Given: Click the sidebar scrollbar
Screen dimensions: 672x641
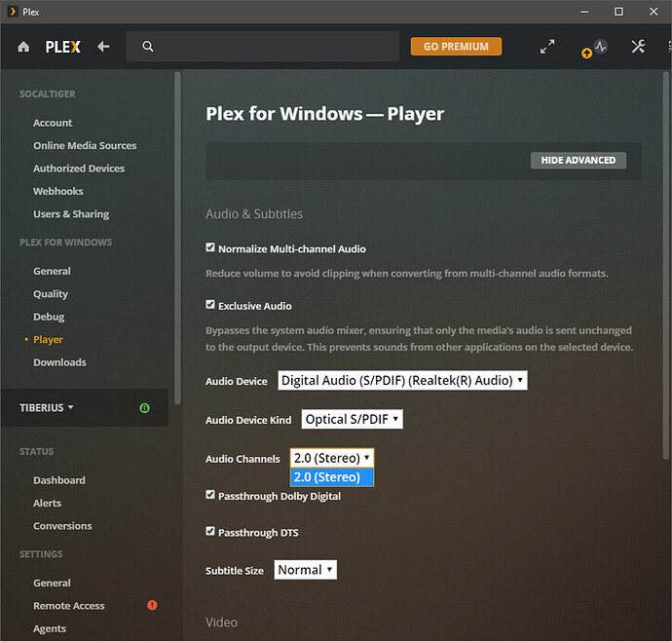Looking at the screenshot, I should [177, 238].
